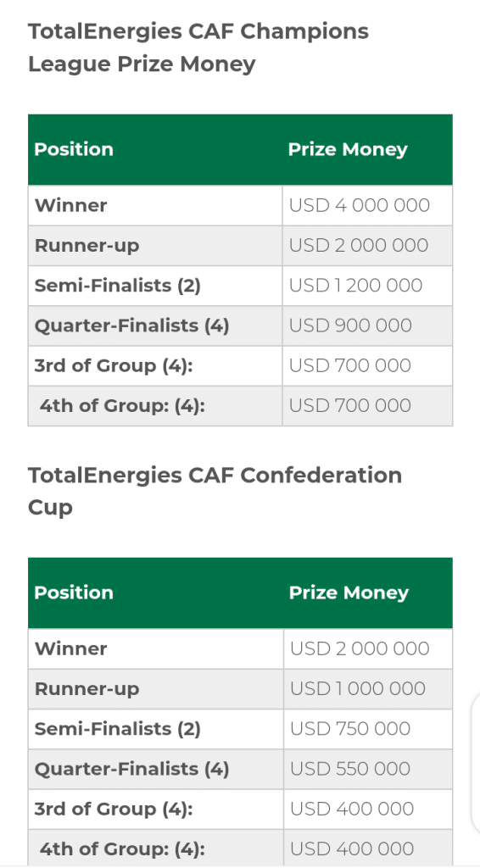Viewport: 480px width, 868px height.
Task: Click the USD 700 000 3rd of Group amount
Action: [x=350, y=365]
